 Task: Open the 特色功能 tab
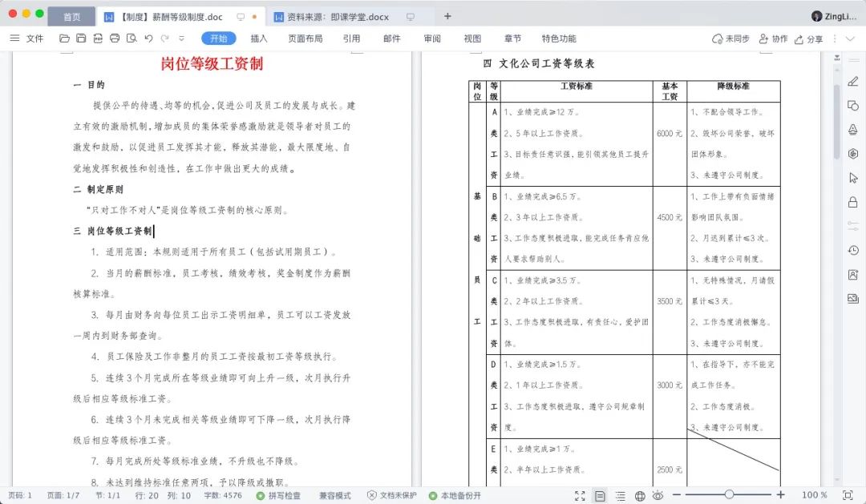point(559,38)
